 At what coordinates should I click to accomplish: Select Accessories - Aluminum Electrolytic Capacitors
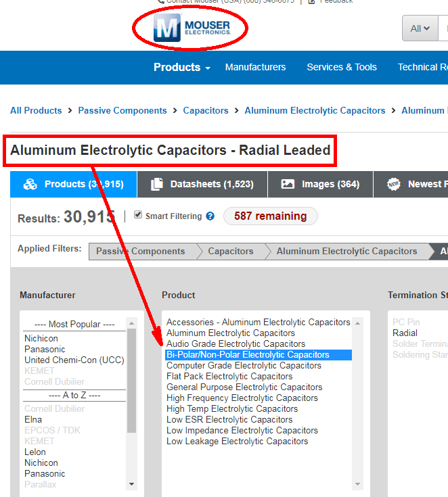click(x=259, y=323)
